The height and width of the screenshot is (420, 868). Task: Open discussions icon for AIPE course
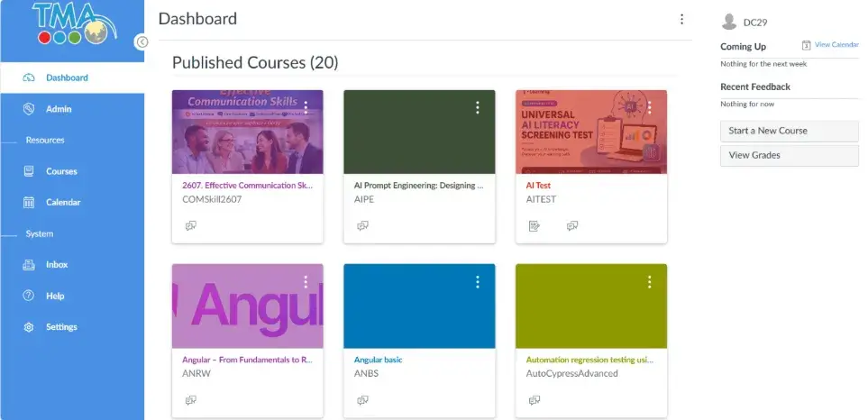tap(362, 225)
